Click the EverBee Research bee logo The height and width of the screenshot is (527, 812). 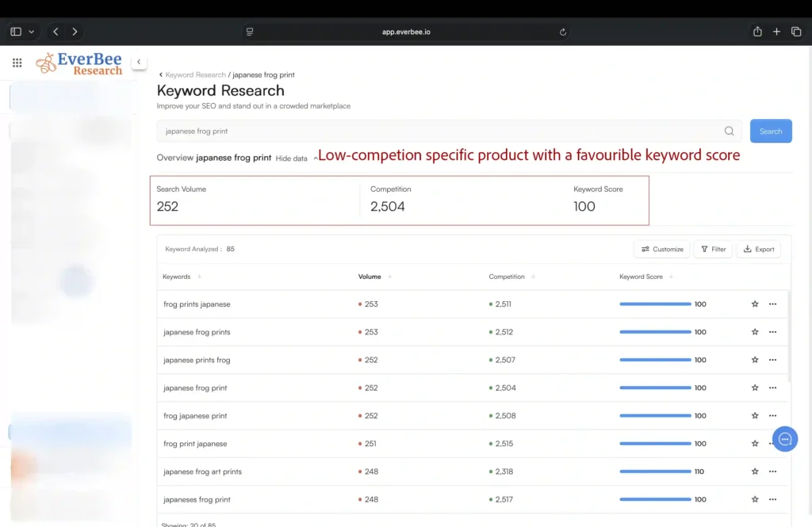(44, 62)
